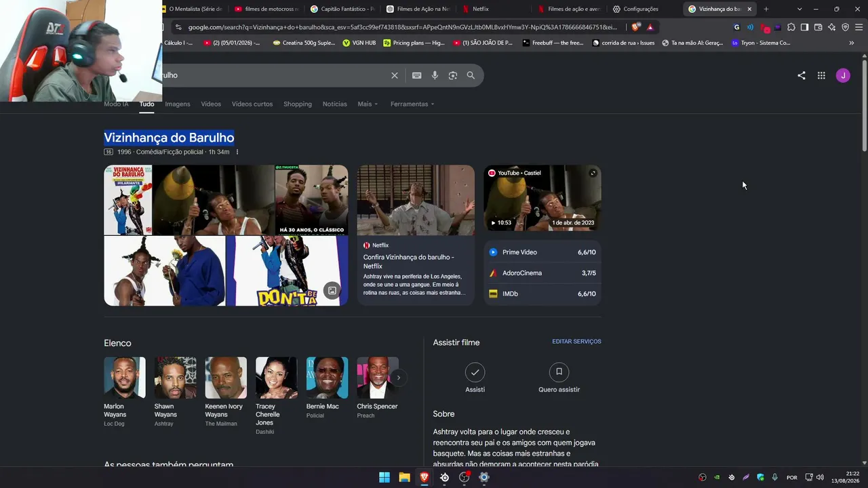Show the browser sidebar panel
Screen dimensions: 868x488
[804, 27]
